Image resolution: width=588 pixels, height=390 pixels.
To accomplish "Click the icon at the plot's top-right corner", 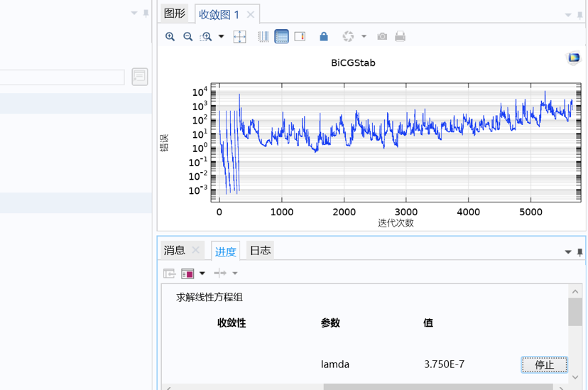I will (573, 58).
